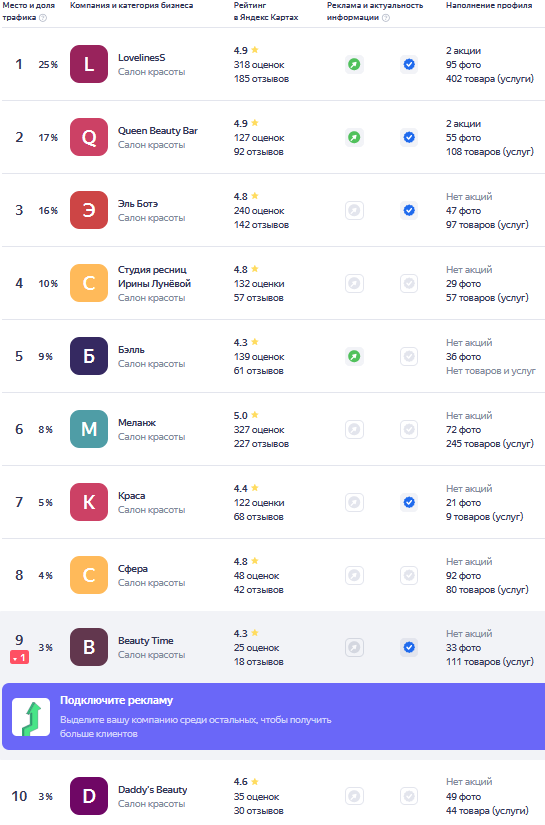Click the gray verification checkmark for Меланж

(409, 429)
